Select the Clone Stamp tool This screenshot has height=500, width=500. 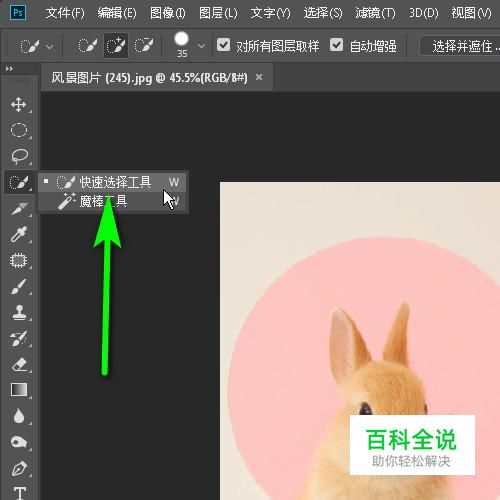pos(19,312)
